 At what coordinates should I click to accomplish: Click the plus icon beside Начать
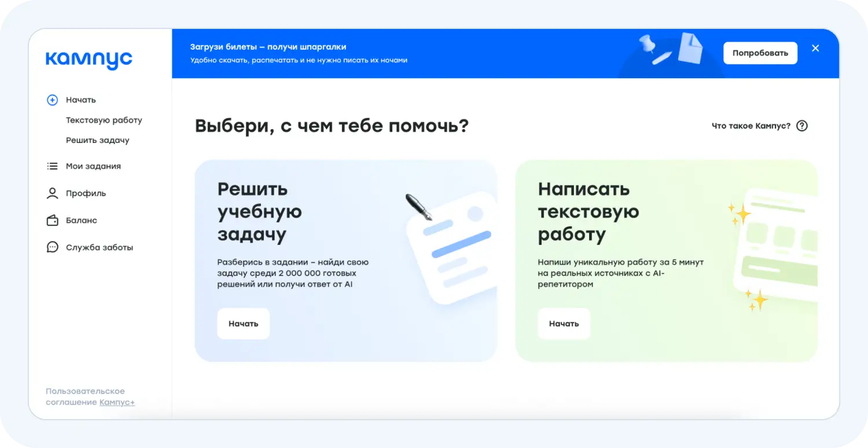(x=52, y=100)
